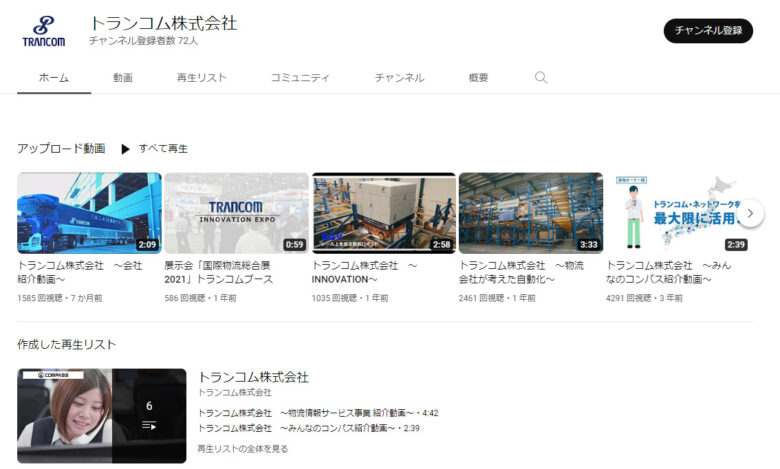Click 再生リストの全体を見る link

pos(243,449)
